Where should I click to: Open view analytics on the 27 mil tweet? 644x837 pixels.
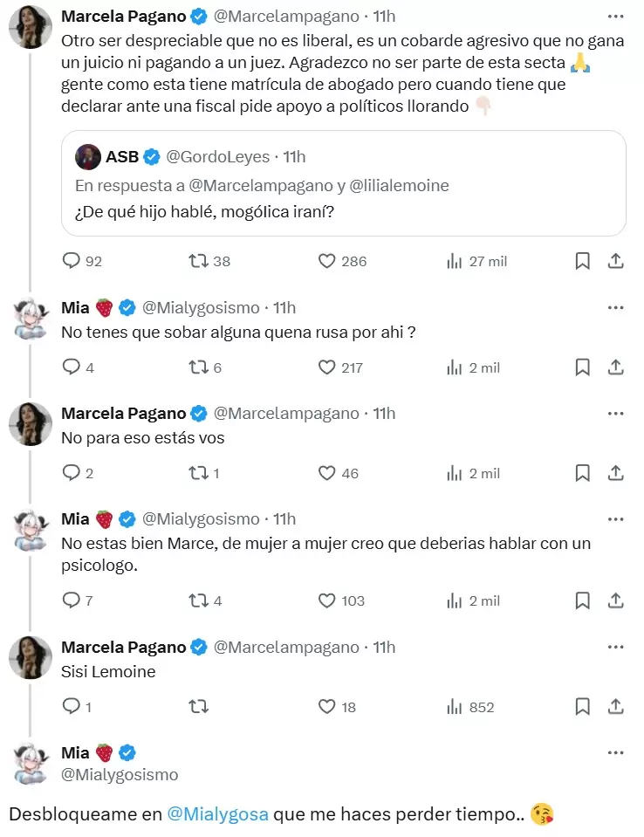pyautogui.click(x=452, y=260)
